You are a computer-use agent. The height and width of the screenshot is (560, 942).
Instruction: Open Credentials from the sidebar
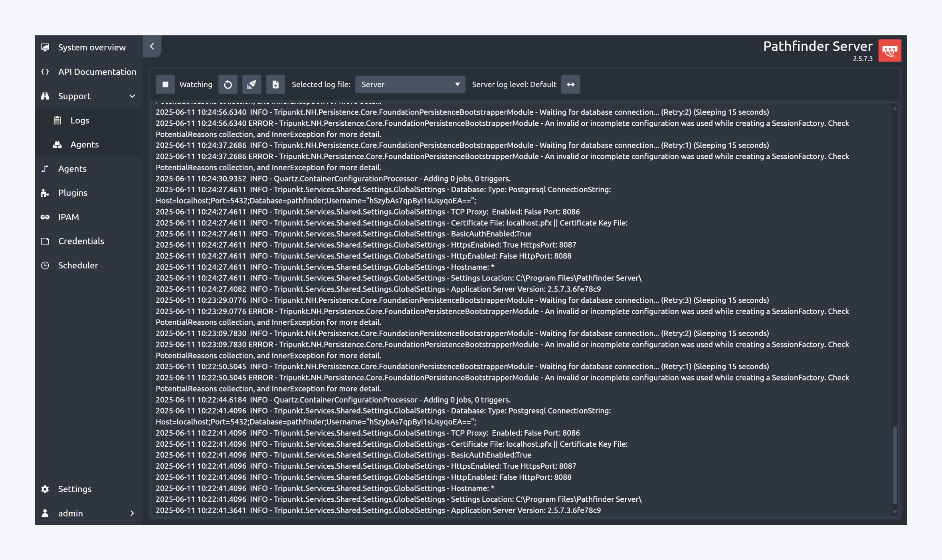tap(81, 241)
